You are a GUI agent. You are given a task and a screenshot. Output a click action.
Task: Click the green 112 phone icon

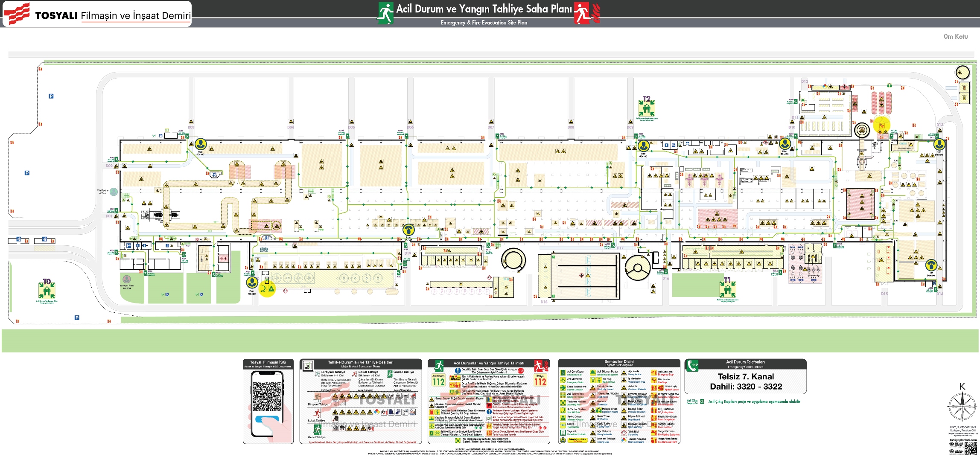[x=692, y=365]
